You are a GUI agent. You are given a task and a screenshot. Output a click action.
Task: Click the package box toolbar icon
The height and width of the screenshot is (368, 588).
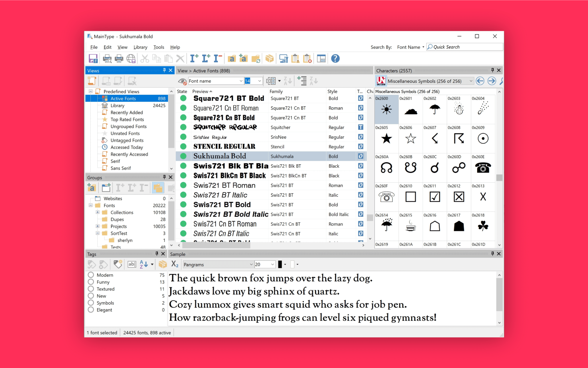pyautogui.click(x=269, y=58)
